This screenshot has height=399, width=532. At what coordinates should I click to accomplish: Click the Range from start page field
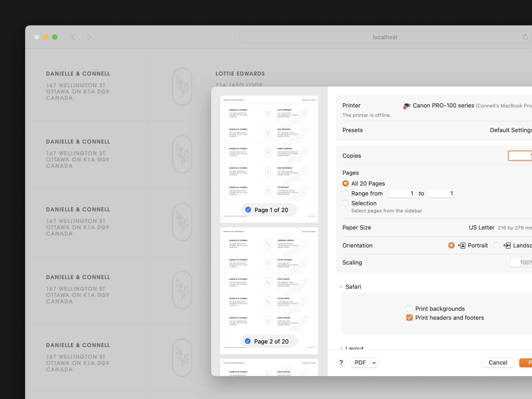pyautogui.click(x=401, y=193)
